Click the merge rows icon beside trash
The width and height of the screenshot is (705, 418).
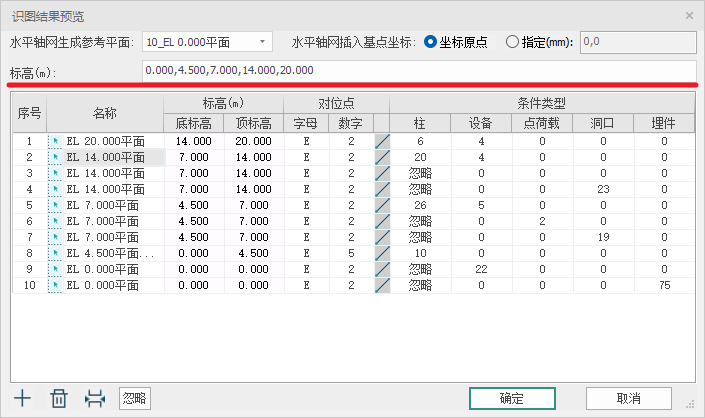coord(95,398)
